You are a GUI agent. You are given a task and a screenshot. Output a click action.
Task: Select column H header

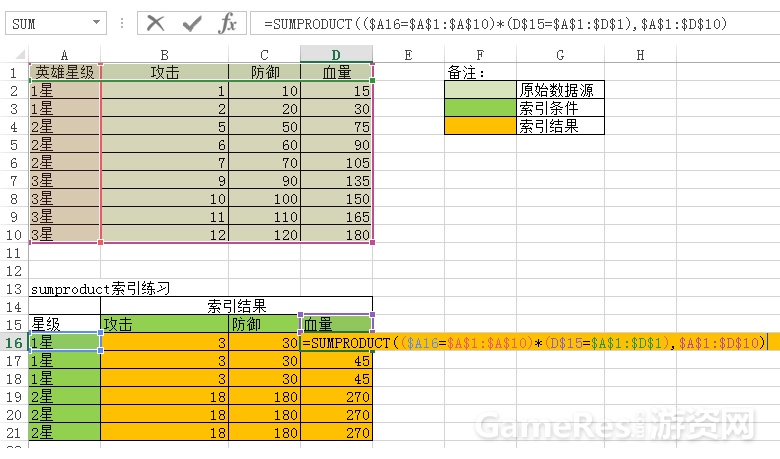click(640, 54)
